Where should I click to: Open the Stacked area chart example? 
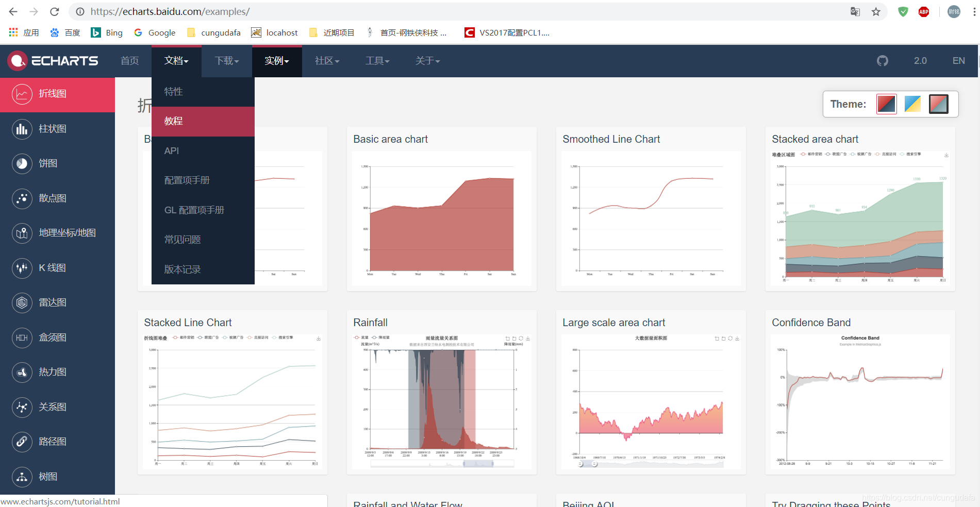click(860, 209)
